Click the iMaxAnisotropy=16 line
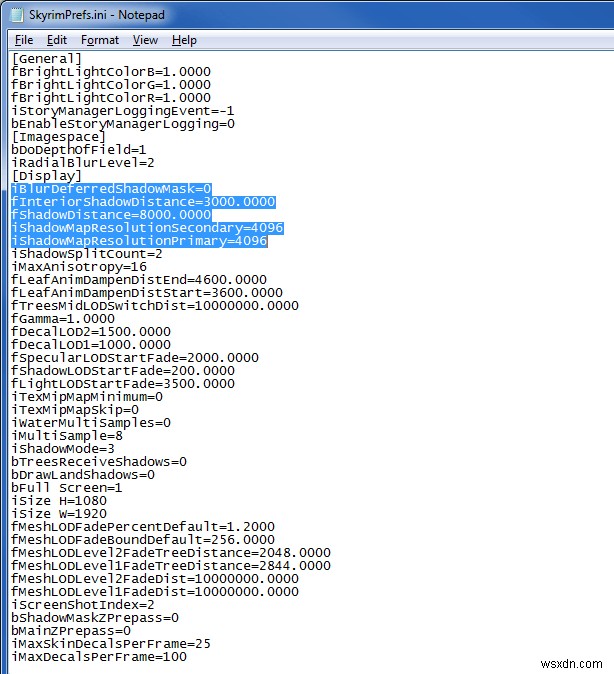Image resolution: width=614 pixels, height=674 pixels. (x=79, y=267)
